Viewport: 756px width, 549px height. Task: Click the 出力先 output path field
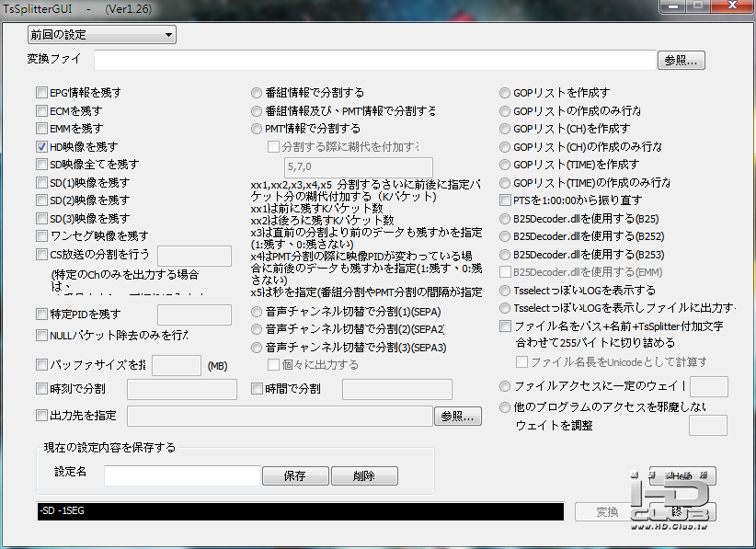coord(280,416)
